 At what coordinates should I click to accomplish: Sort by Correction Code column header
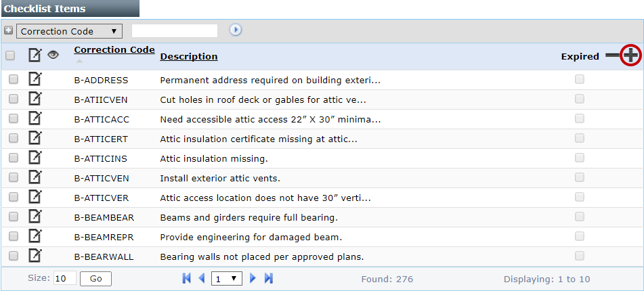tap(114, 50)
